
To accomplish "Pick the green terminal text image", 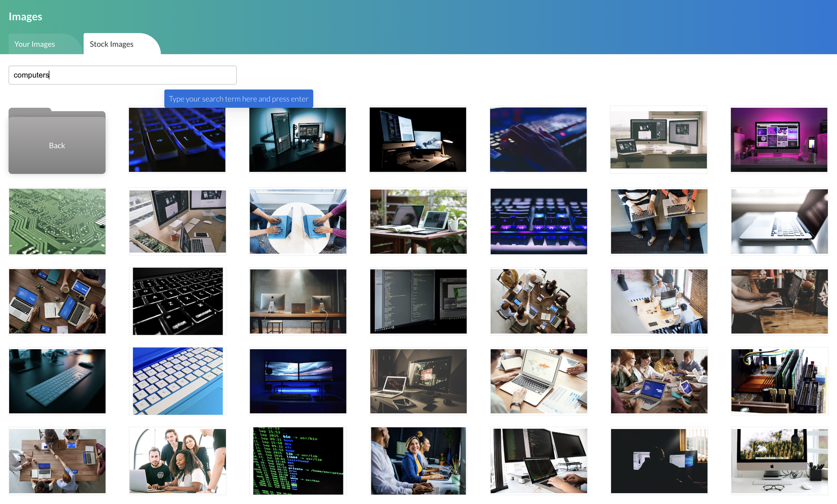I will [x=298, y=461].
